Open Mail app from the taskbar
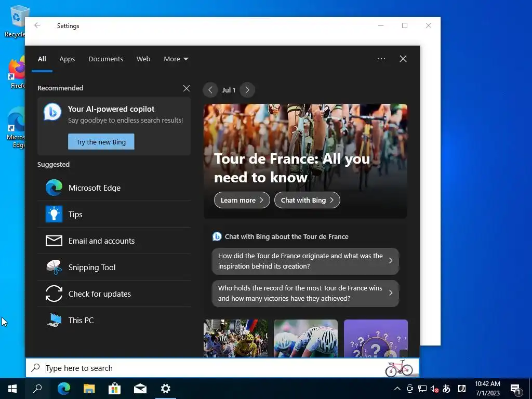This screenshot has height=399, width=532. [140, 389]
